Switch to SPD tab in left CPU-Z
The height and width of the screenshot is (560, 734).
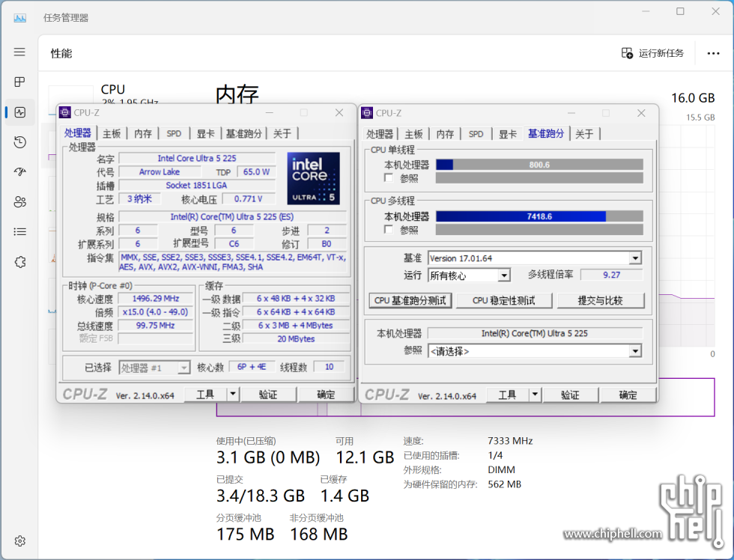pyautogui.click(x=174, y=134)
